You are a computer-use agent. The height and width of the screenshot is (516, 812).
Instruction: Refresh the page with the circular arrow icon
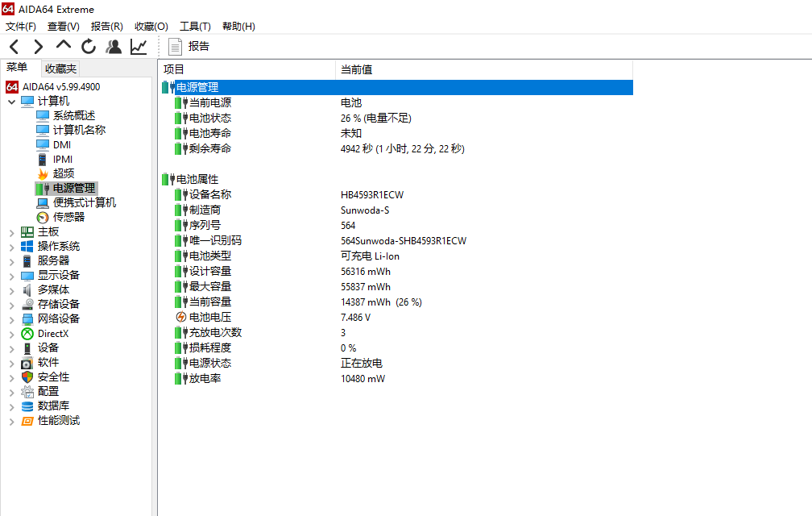(x=89, y=47)
